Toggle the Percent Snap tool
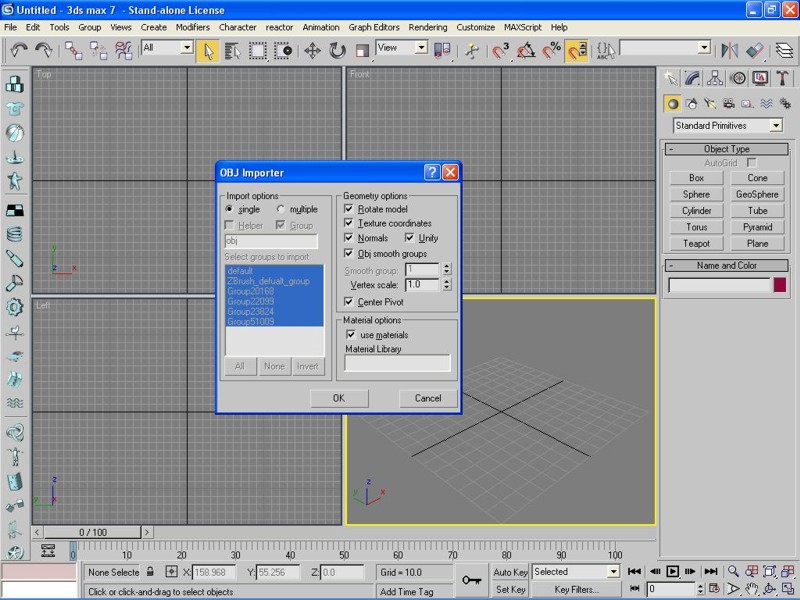This screenshot has width=800, height=600. tap(551, 51)
